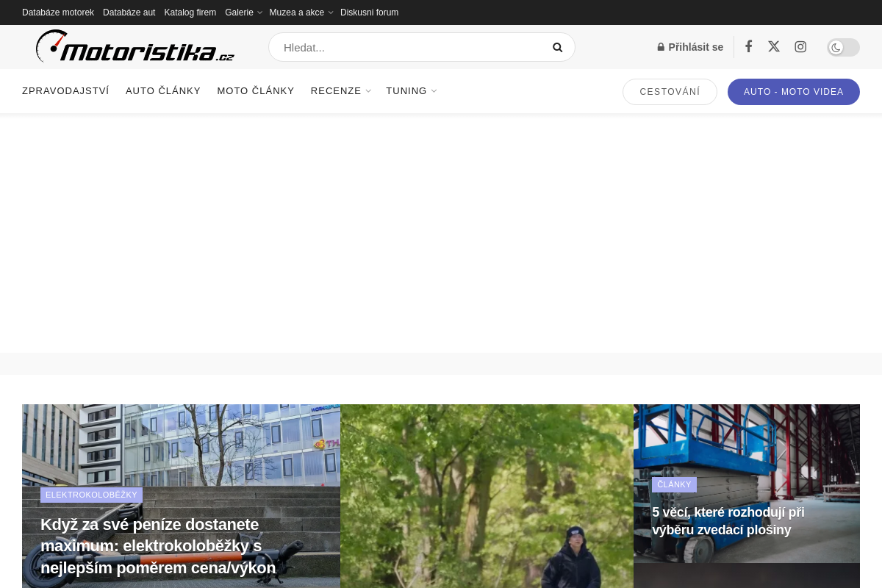Select the ELEKTROKOLOBĚŽKY category badge
The width and height of the screenshot is (882, 588).
(x=91, y=495)
